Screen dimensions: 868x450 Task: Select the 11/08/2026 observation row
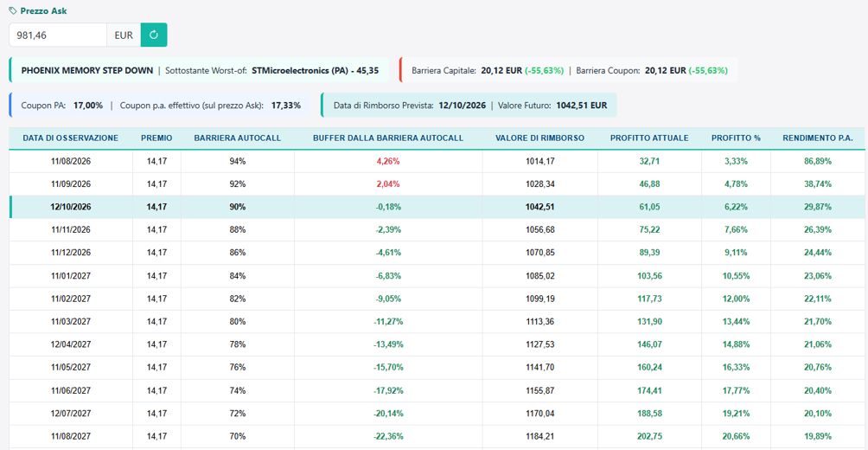coord(437,161)
